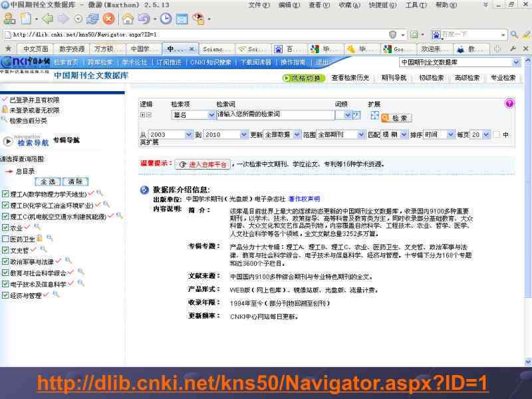Viewport: 532px width, 399px height.
Task: Switch to the 数字资源 tab
Action: [x=72, y=49]
